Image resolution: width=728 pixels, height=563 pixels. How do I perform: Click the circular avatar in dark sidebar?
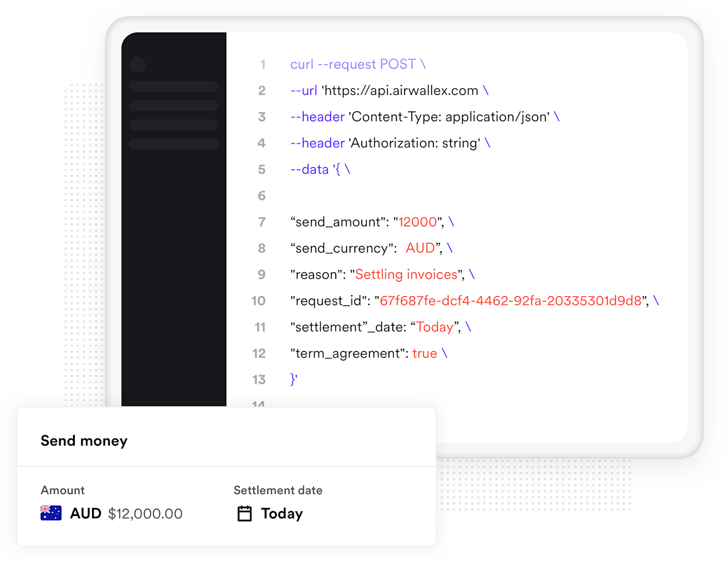[x=138, y=65]
